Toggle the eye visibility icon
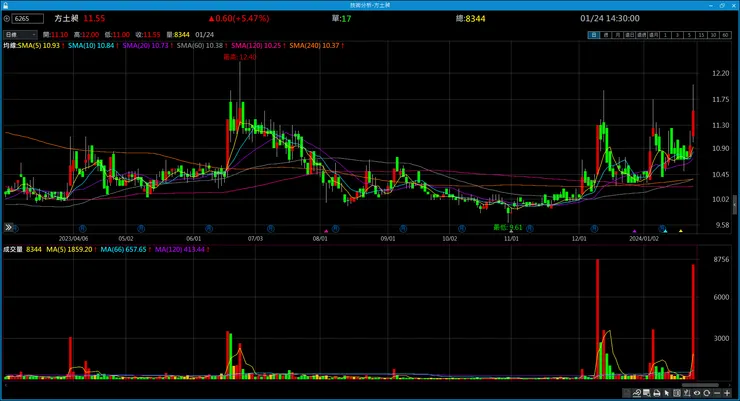The height and width of the screenshot is (401, 740). (x=697, y=393)
